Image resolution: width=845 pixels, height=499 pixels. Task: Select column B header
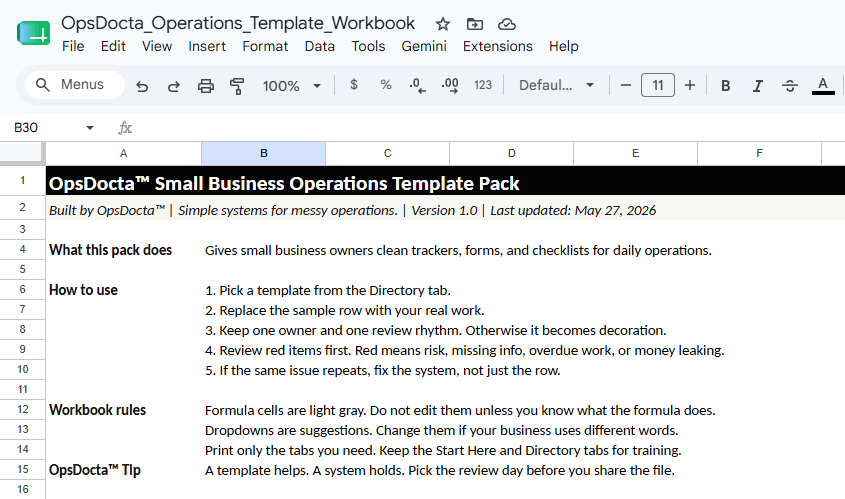tap(264, 154)
